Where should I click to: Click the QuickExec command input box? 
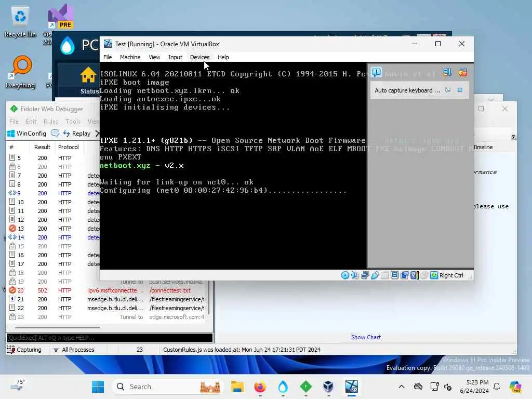(110, 338)
